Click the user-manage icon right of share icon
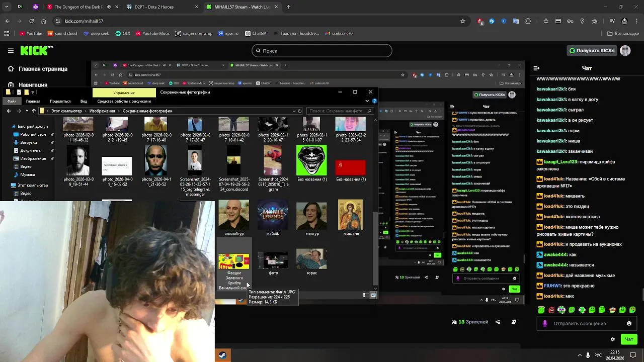Screen dimensions: 644x362 514,322
